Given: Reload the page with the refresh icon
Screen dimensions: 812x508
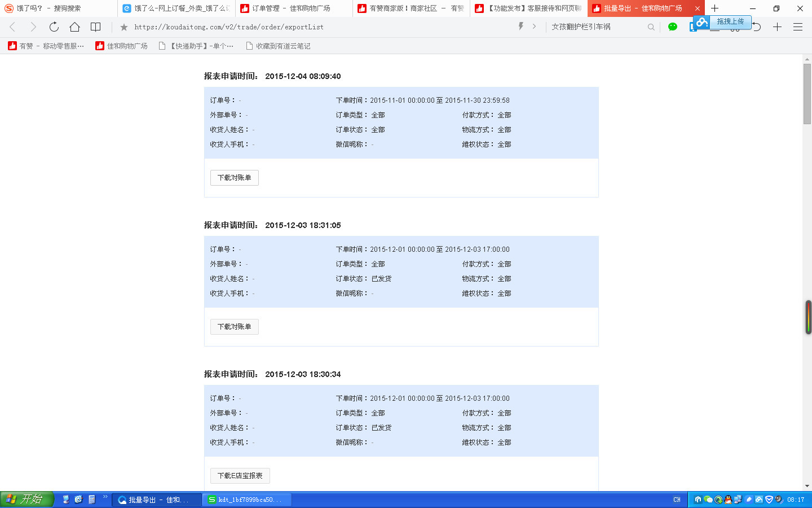Looking at the screenshot, I should click(x=54, y=27).
